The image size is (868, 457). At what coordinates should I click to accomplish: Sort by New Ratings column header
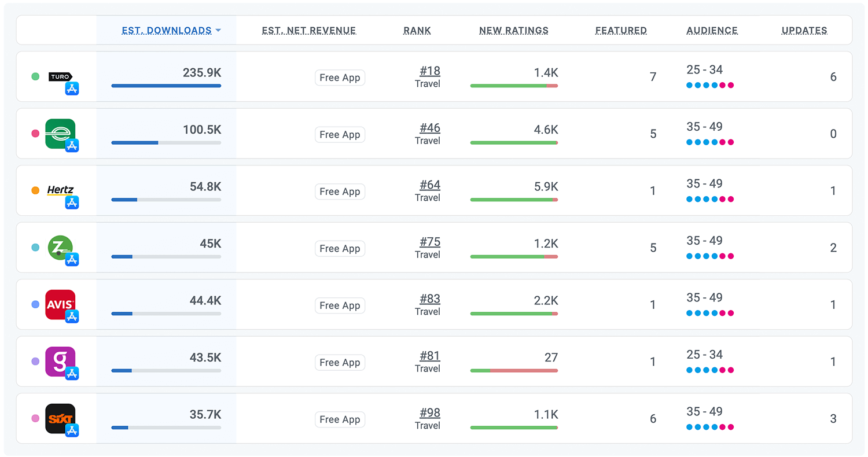514,31
